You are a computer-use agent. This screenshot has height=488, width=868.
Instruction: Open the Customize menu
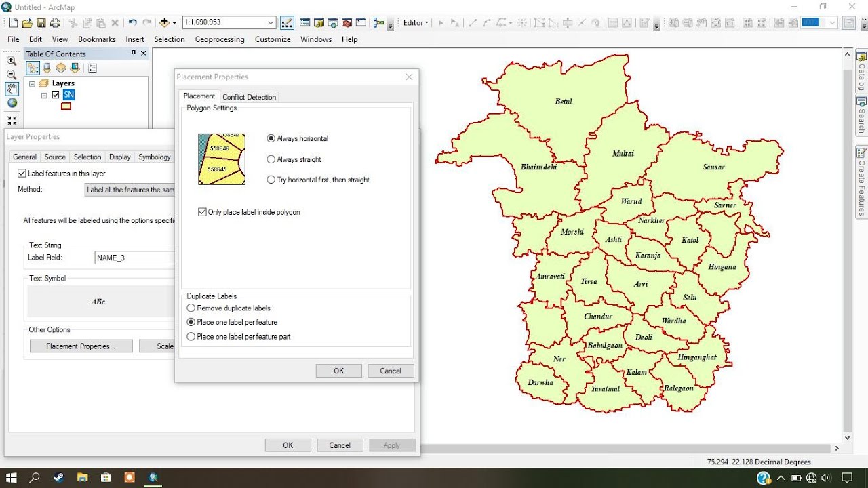pos(273,39)
